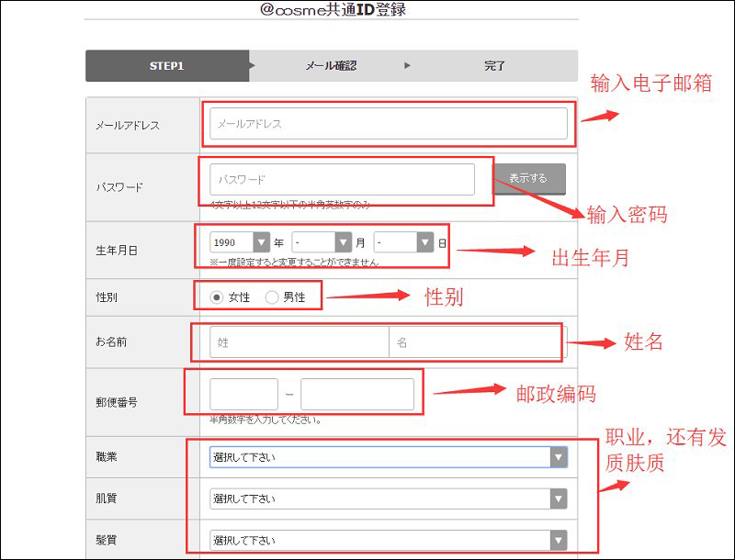Screen dimensions: 735x560
Task: Click the @cosme共通ID登録 page heading
Action: click(x=332, y=10)
